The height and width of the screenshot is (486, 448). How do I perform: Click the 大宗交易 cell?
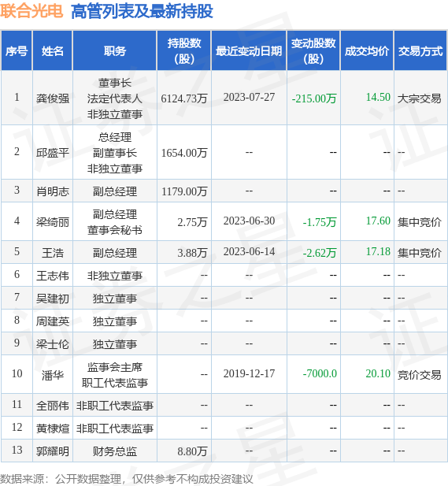click(x=419, y=98)
